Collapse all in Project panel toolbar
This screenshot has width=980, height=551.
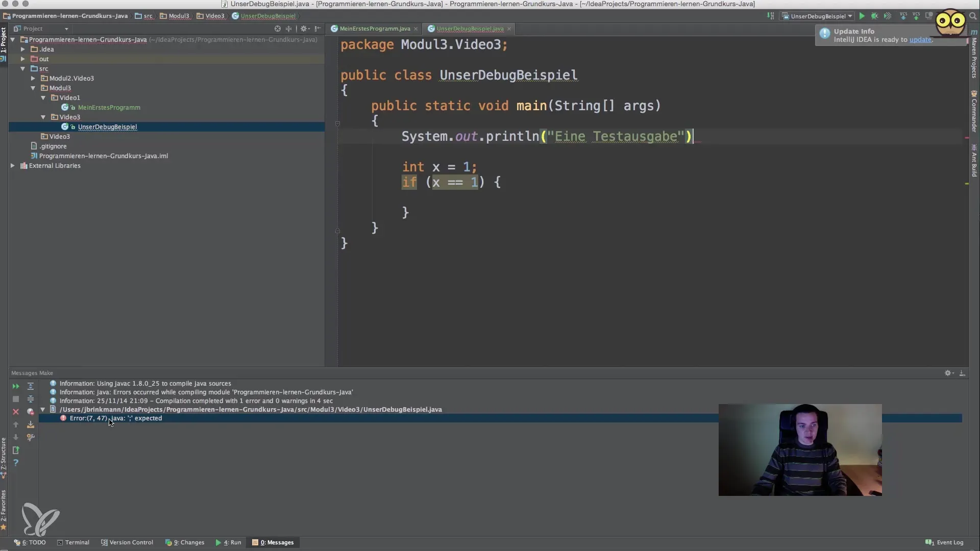pyautogui.click(x=288, y=29)
